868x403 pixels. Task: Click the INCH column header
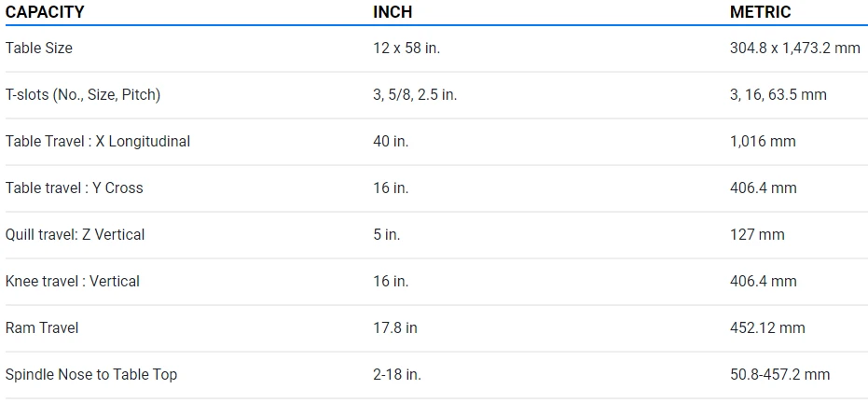point(393,12)
